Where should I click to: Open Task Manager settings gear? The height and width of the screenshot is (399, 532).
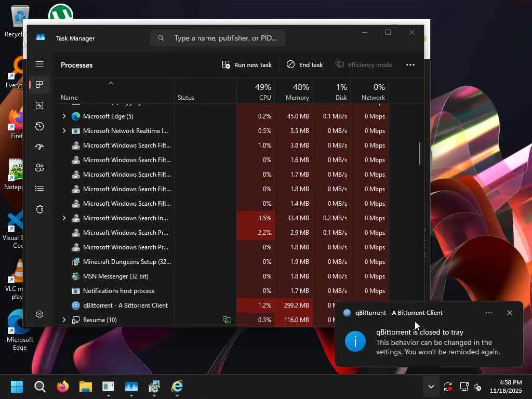39,314
